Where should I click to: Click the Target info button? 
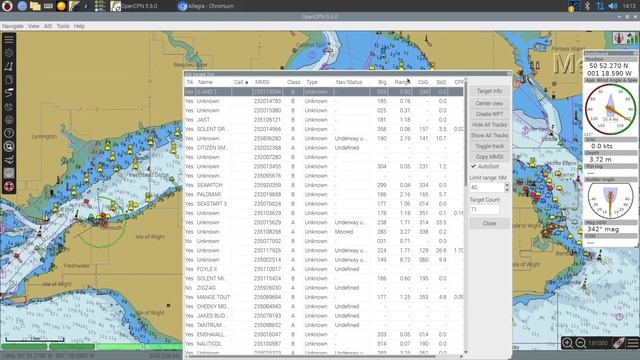(x=489, y=91)
